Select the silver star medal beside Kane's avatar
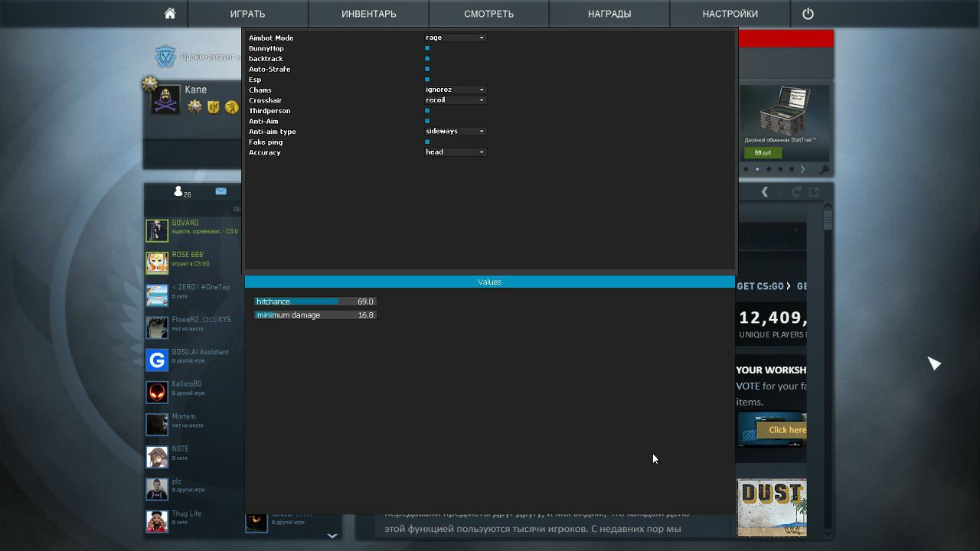This screenshot has width=980, height=551. tap(195, 107)
